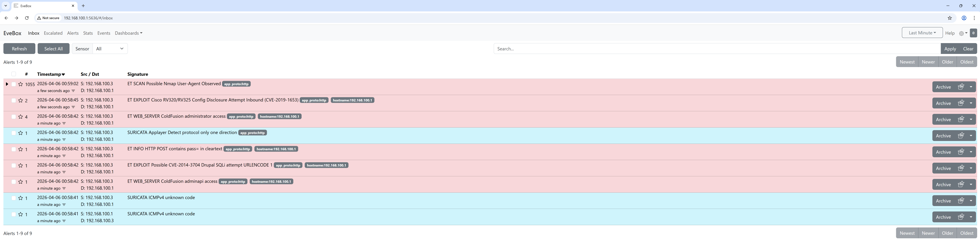This screenshot has width=980, height=246.
Task: Expand the Nmap alert row triangle
Action: pyautogui.click(x=7, y=84)
